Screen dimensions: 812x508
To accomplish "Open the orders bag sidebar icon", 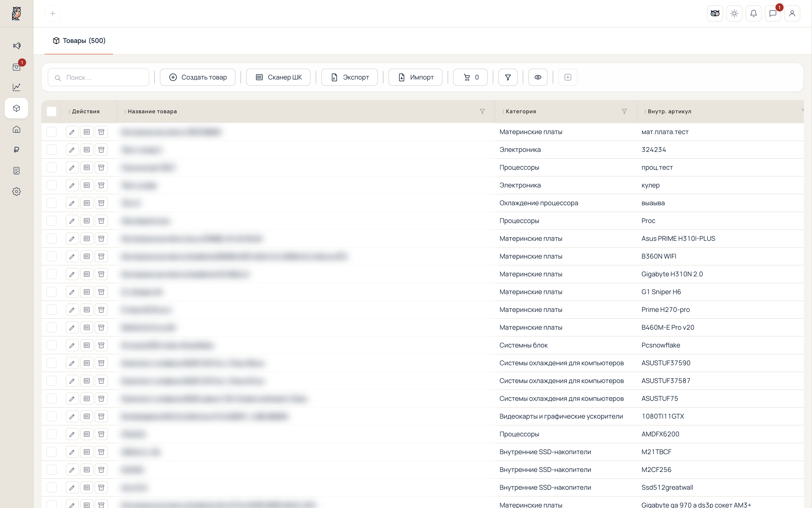I will [x=16, y=67].
